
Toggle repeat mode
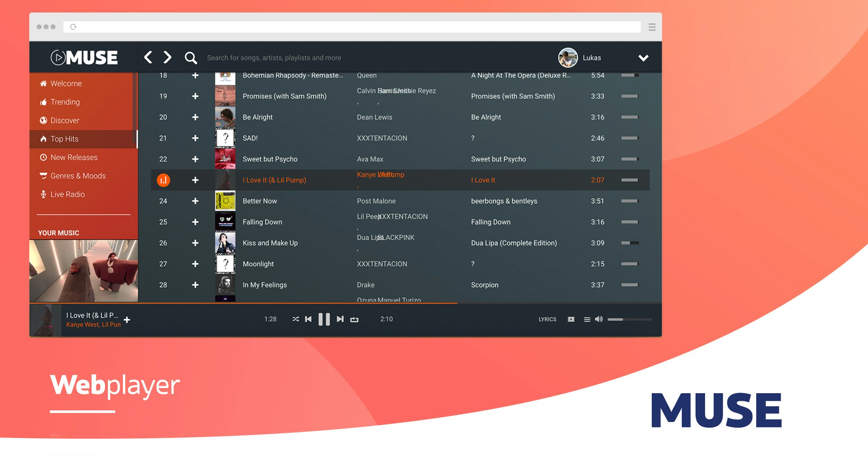point(354,320)
